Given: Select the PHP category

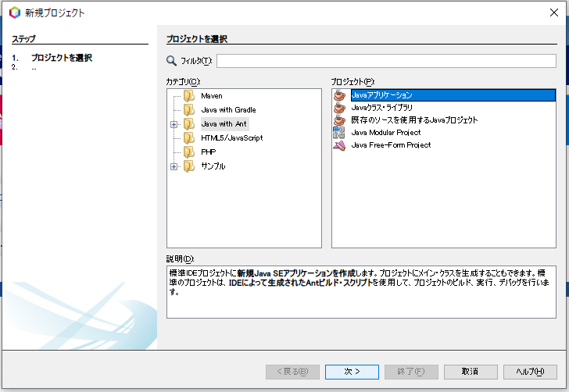Looking at the screenshot, I should pyautogui.click(x=208, y=152).
